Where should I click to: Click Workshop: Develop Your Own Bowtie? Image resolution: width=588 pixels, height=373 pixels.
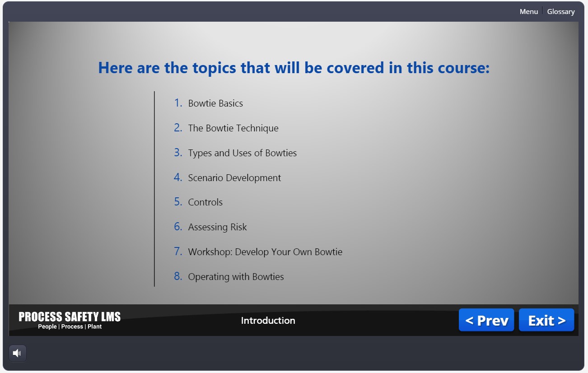point(265,252)
